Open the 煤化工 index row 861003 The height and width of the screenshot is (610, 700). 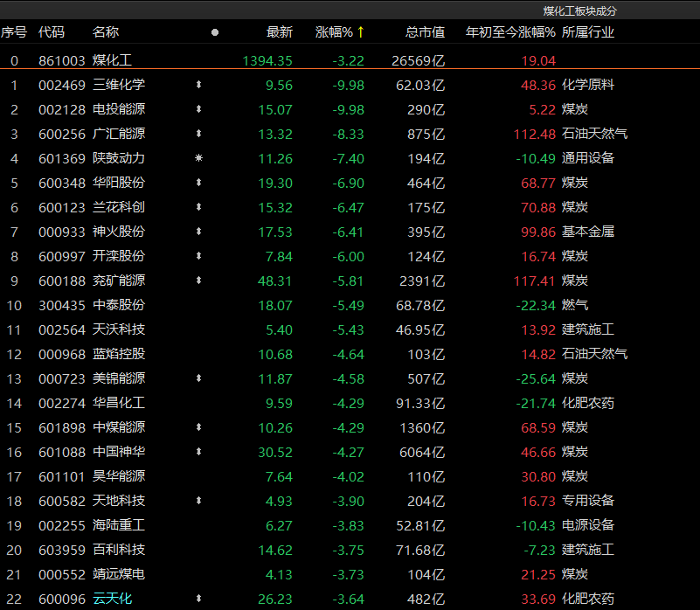61,61
